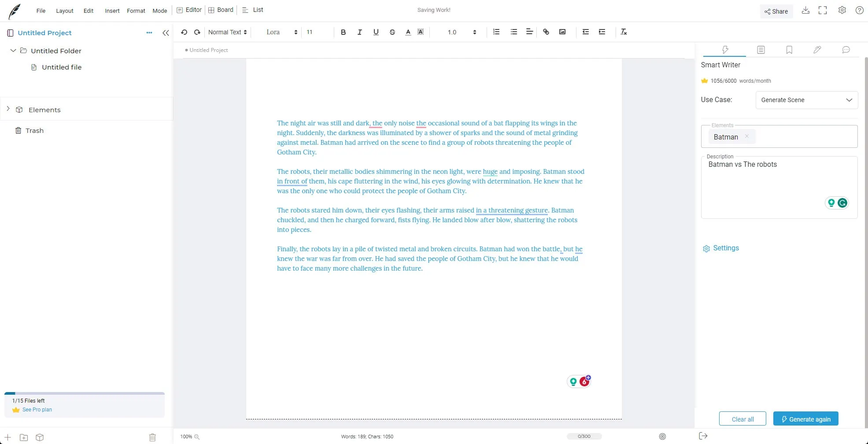Screen dimensions: 868x444
Task: Open the project options three-dot menu
Action: click(149, 33)
